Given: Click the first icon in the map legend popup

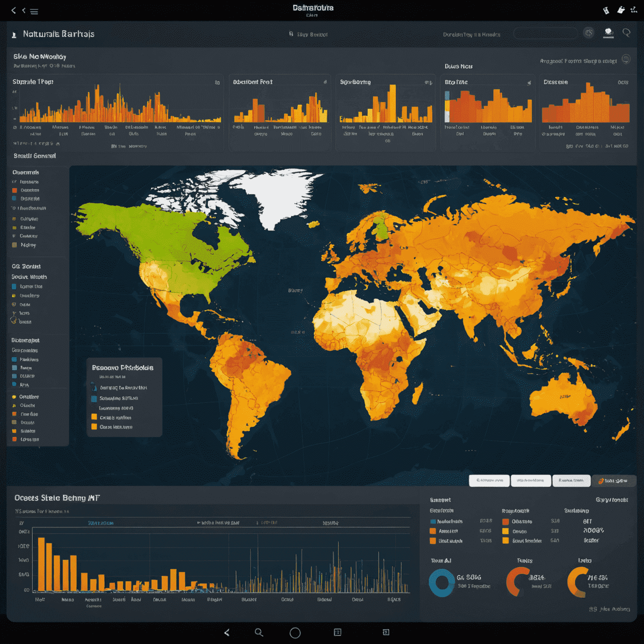Looking at the screenshot, I should click(x=94, y=387).
